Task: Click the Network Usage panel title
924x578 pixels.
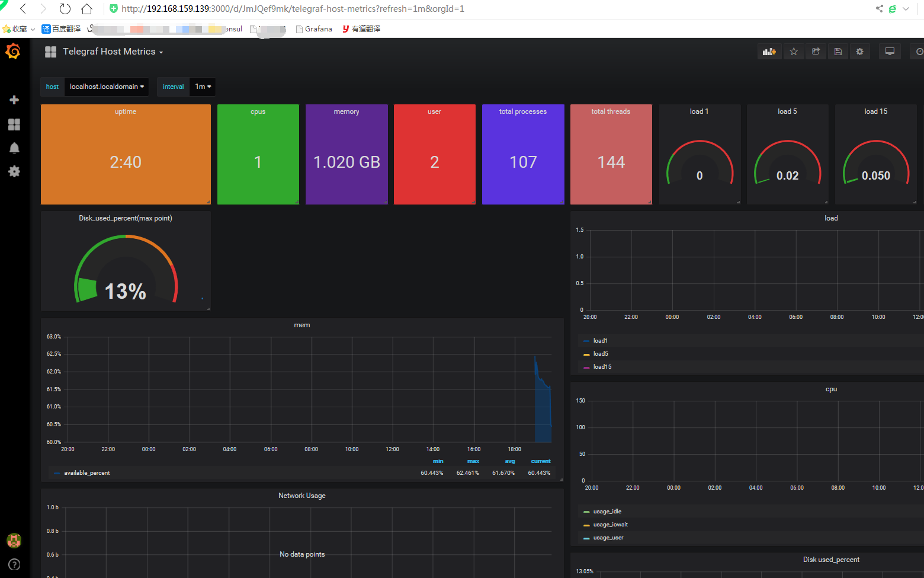Action: (302, 496)
